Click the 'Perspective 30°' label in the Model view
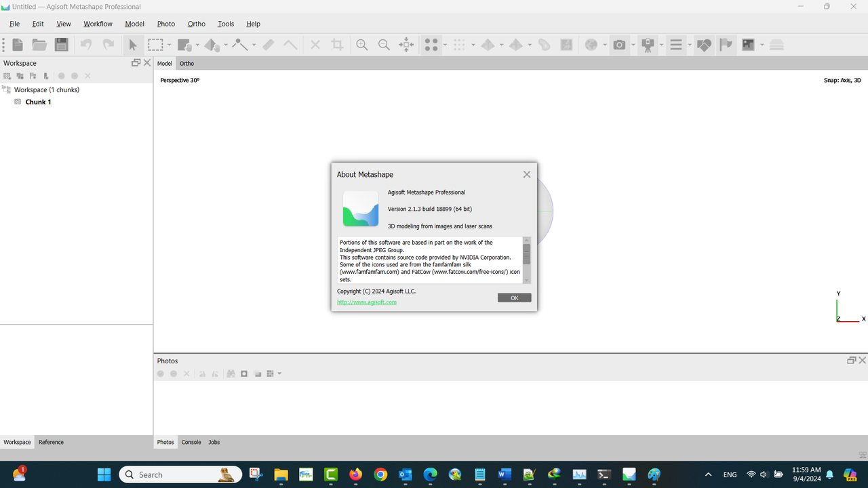 (x=180, y=80)
